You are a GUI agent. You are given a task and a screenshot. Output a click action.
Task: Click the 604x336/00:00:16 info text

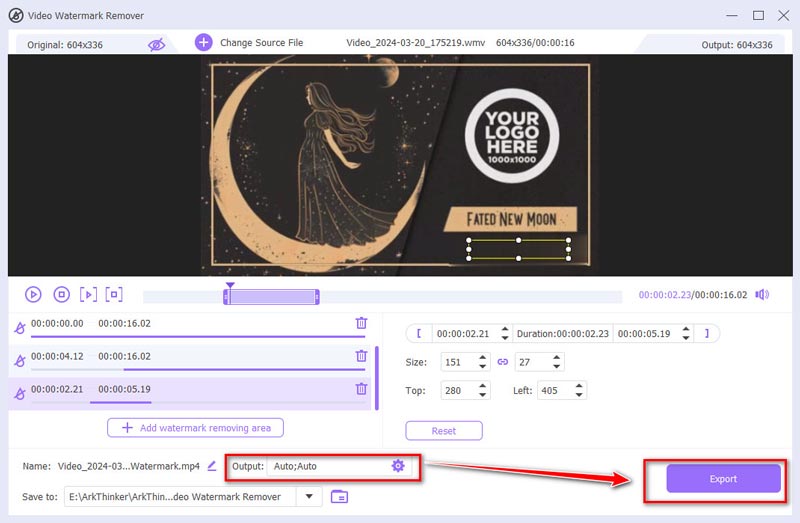(535, 43)
